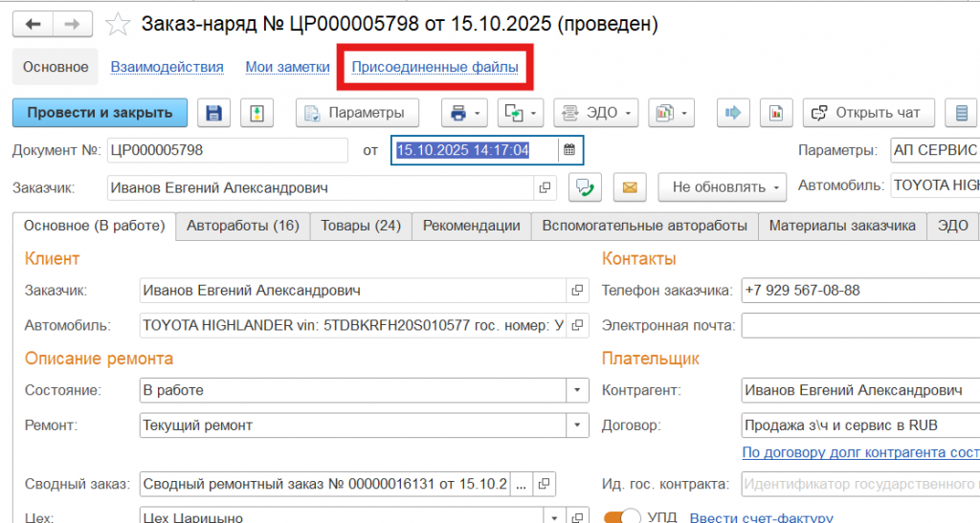Open the Не обновлять dropdown
980x523 pixels.
[722, 187]
